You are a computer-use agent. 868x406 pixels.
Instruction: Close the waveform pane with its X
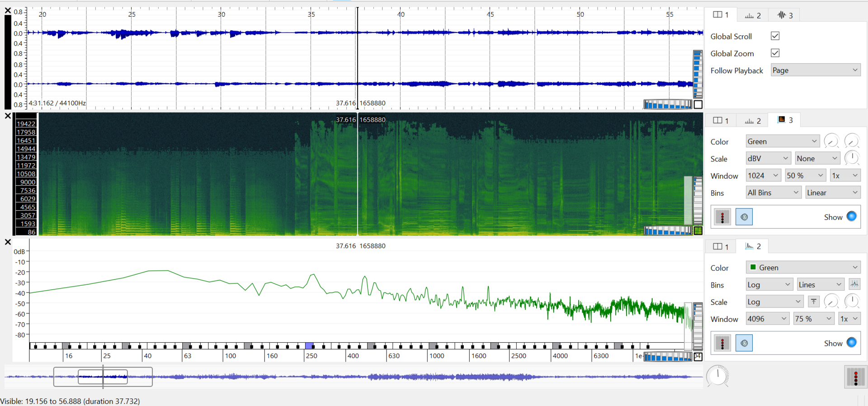(x=8, y=10)
